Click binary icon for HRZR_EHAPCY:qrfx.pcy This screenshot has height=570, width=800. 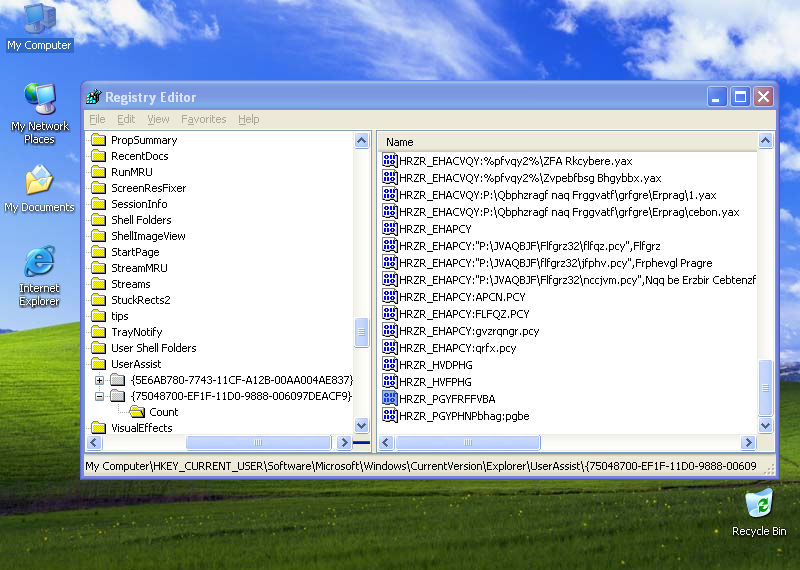(390, 348)
